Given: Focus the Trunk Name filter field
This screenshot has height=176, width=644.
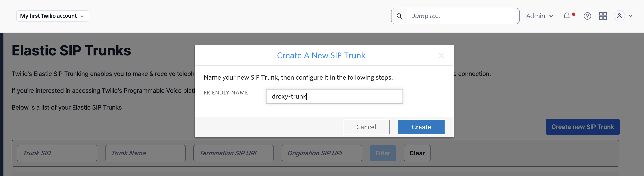Looking at the screenshot, I should [x=145, y=153].
